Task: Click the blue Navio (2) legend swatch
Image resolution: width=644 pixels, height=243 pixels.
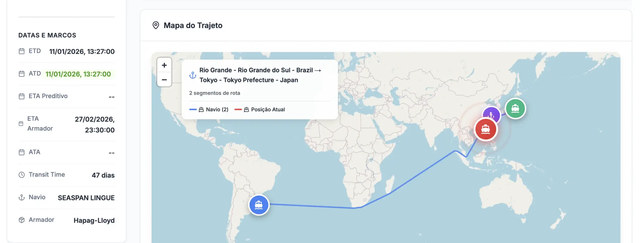Action: click(x=193, y=110)
